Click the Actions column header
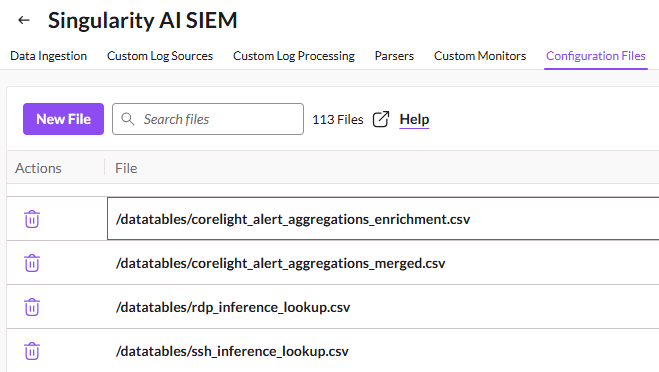Screen dimensions: 659x372 pyautogui.click(x=38, y=168)
